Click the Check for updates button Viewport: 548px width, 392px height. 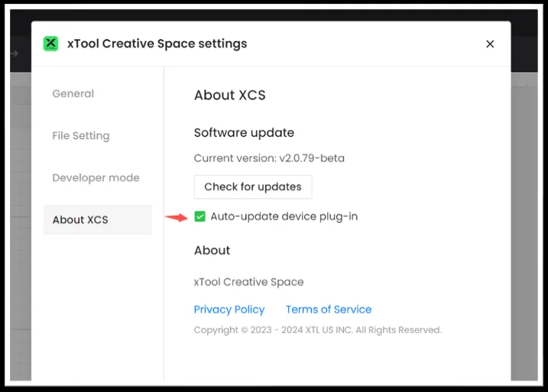253,187
